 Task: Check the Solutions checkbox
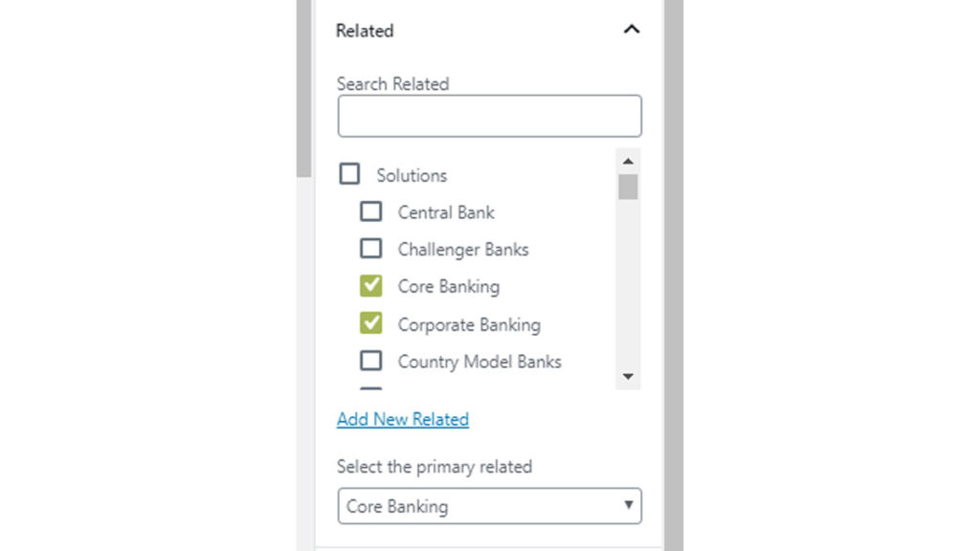[349, 174]
